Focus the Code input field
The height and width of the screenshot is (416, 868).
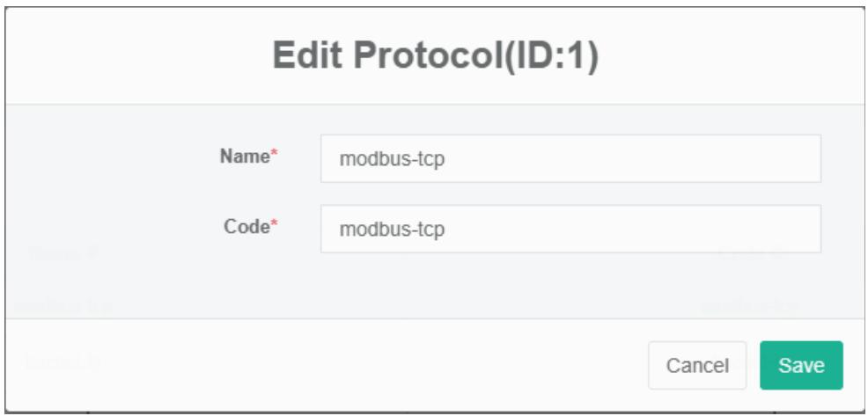tap(570, 230)
